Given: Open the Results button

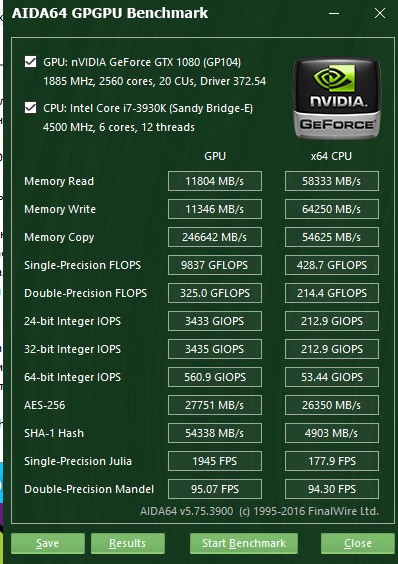Looking at the screenshot, I should click(x=128, y=543).
